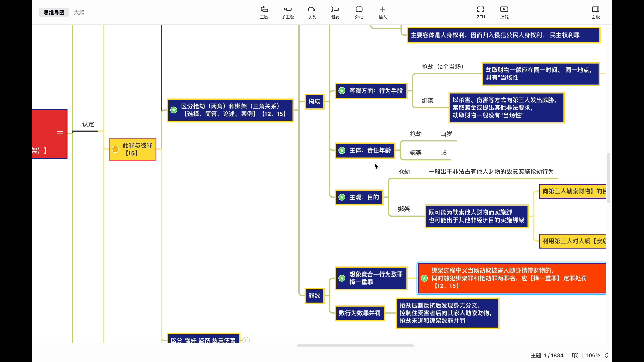Toggle the 面板 side panel
The image size is (644, 362).
[x=596, y=12]
